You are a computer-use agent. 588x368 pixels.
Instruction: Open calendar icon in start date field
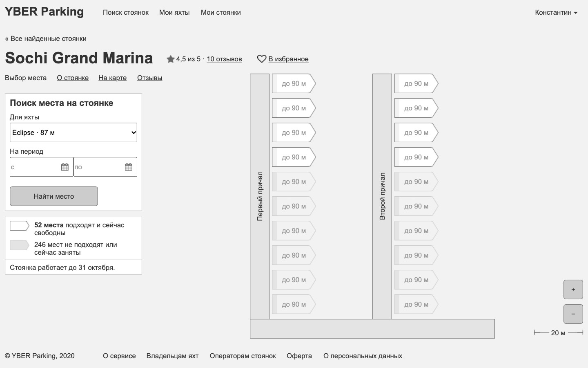point(65,167)
